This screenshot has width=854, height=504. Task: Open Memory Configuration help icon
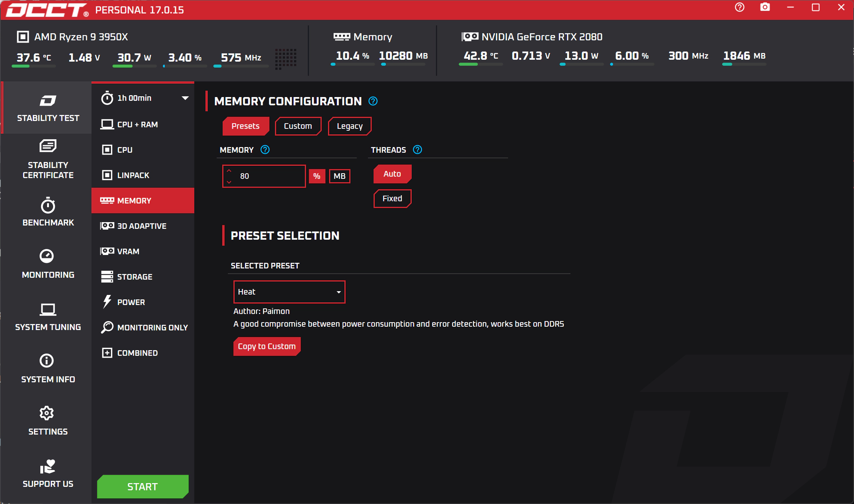pyautogui.click(x=373, y=101)
